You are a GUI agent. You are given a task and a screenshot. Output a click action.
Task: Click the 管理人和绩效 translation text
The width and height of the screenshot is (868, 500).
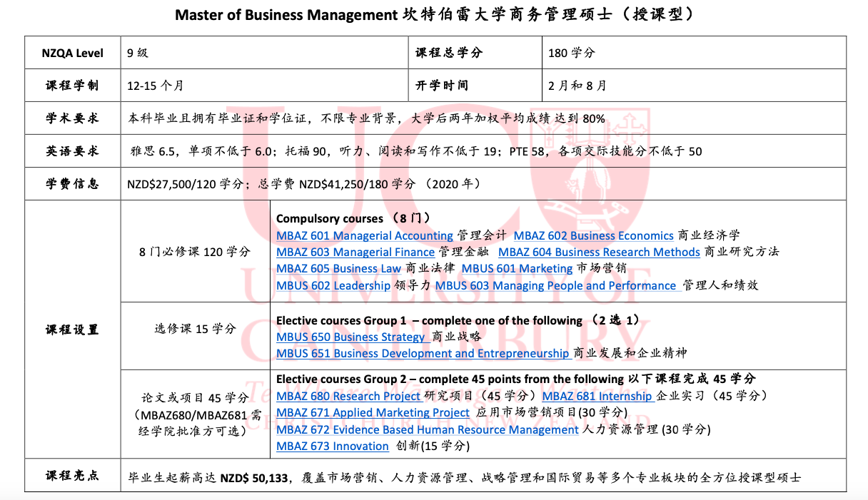click(x=720, y=285)
